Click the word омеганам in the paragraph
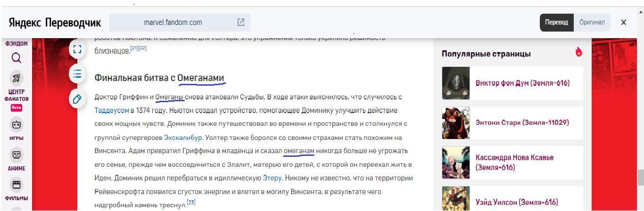The width and height of the screenshot is (644, 211). pos(299,151)
